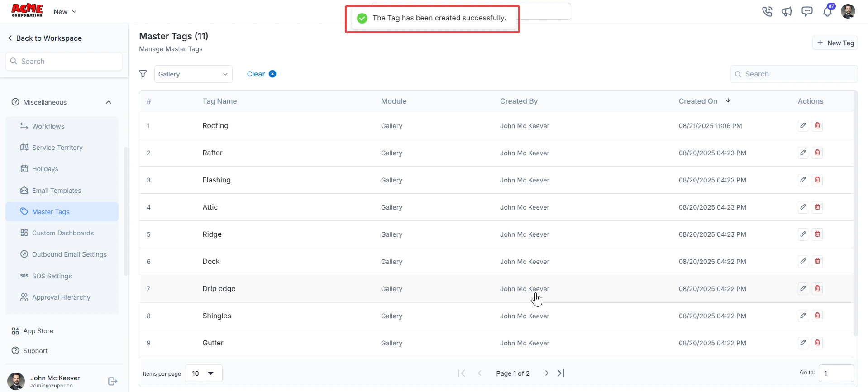
Task: Open the items per page dropdown
Action: point(204,373)
